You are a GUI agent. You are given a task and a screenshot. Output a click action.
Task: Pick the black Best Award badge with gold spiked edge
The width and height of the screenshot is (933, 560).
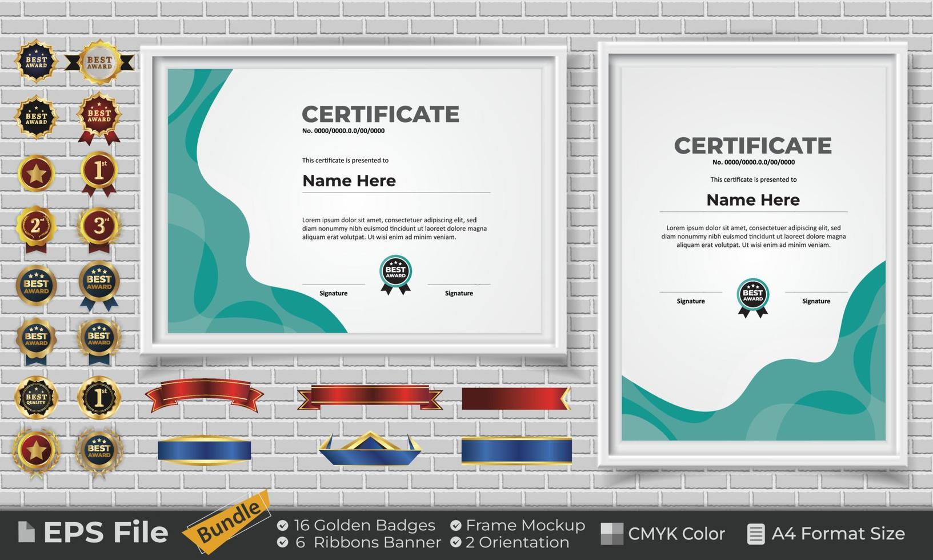(x=36, y=117)
